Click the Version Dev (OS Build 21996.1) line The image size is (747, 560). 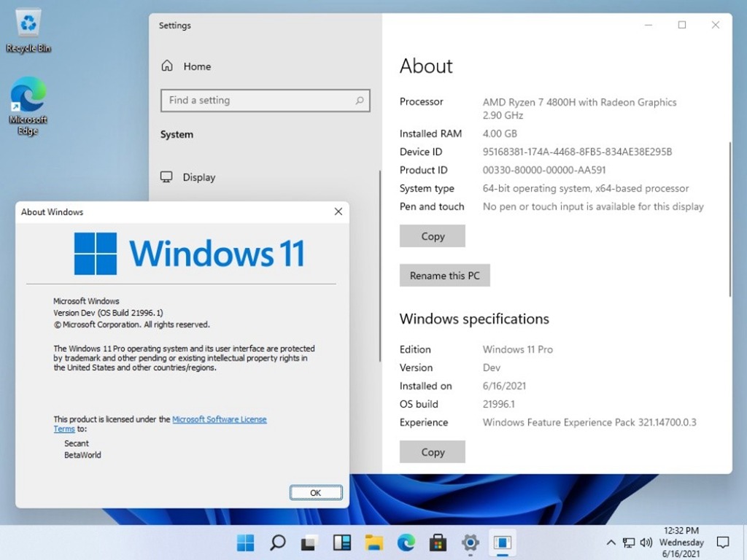point(108,313)
